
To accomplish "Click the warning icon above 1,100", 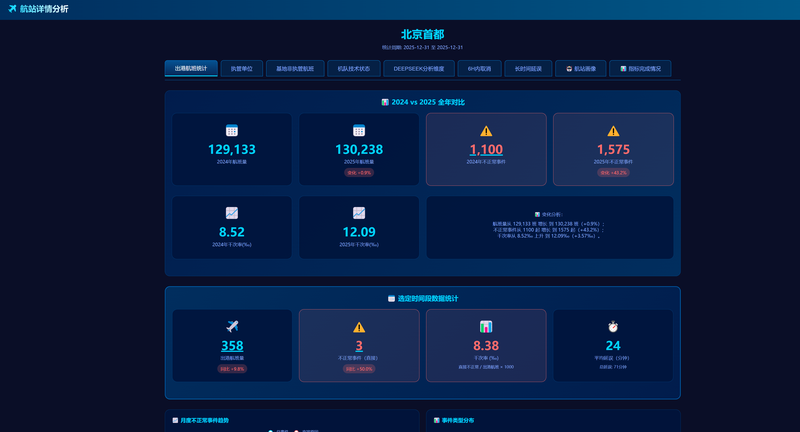I will click(x=486, y=131).
